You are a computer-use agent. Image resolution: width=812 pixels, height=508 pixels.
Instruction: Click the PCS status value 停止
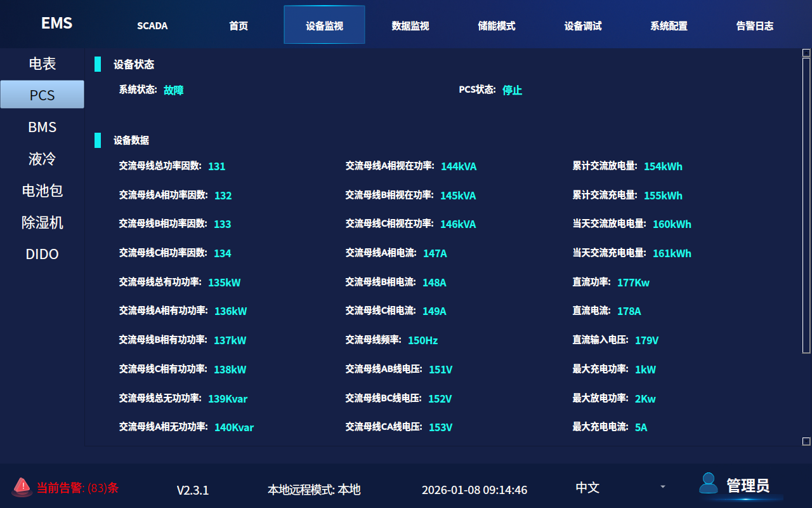[x=513, y=90]
